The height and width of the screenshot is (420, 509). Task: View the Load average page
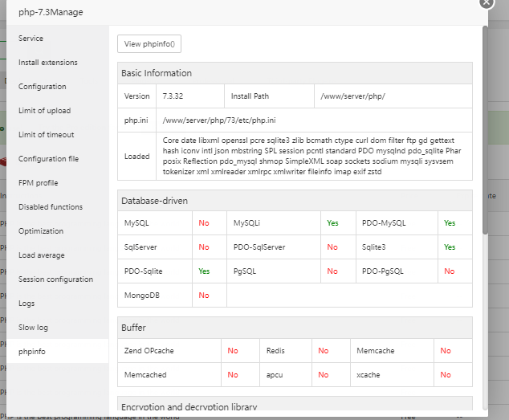point(42,255)
